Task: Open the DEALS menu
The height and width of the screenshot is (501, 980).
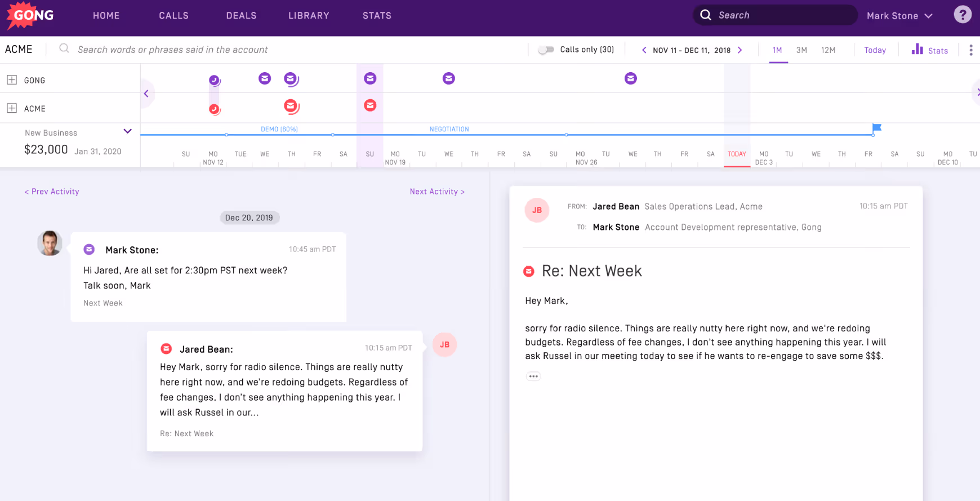Action: (241, 16)
